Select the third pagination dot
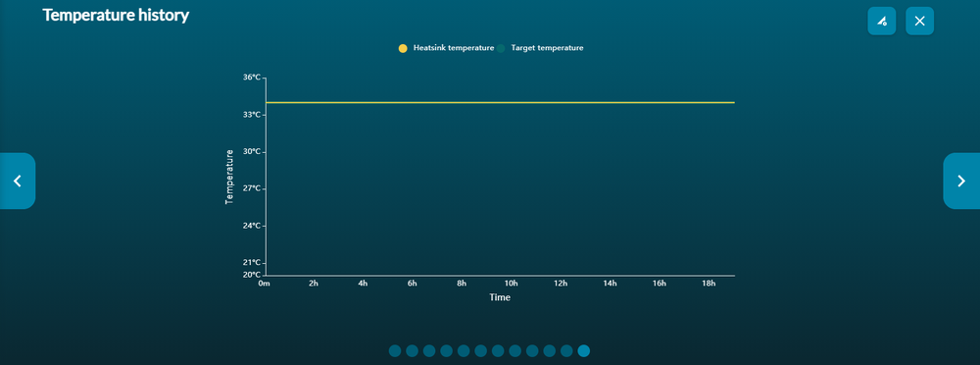 tap(429, 350)
